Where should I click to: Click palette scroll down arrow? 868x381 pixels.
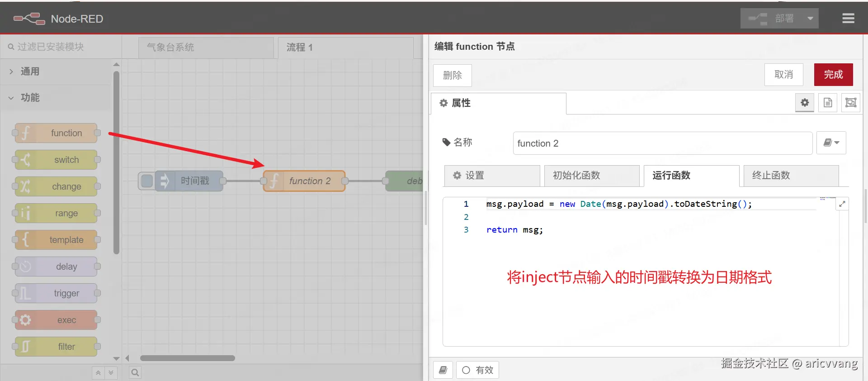pyautogui.click(x=117, y=358)
